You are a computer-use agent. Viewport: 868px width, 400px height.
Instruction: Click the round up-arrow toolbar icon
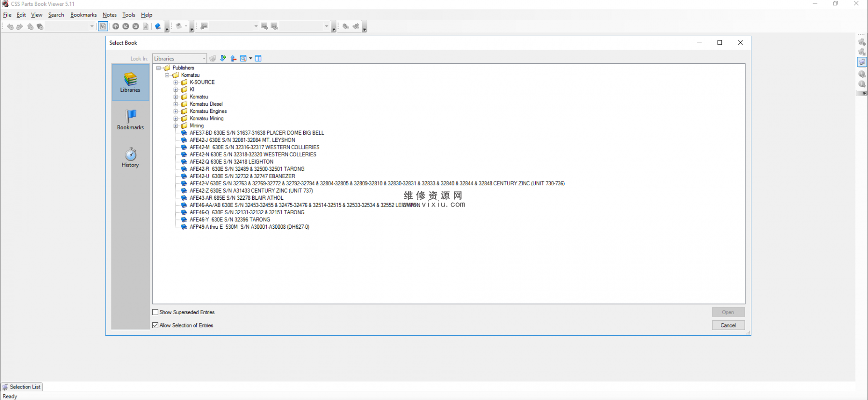[x=116, y=27]
